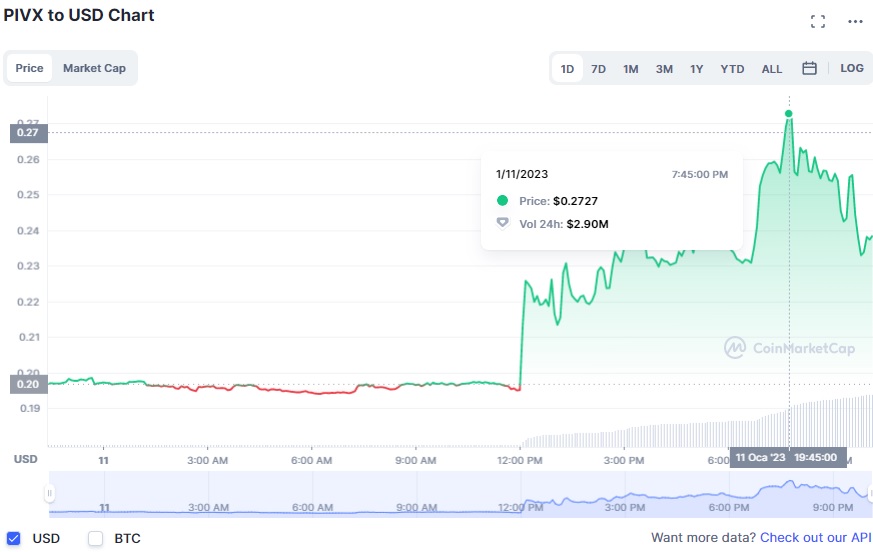The width and height of the screenshot is (873, 552).
Task: Switch to the Market Cap tab
Action: pyautogui.click(x=94, y=68)
